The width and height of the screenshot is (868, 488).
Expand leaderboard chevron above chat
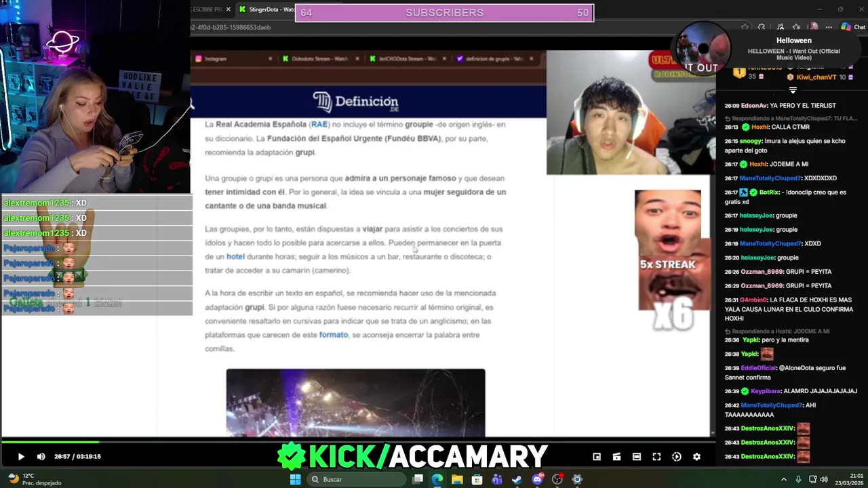click(793, 90)
